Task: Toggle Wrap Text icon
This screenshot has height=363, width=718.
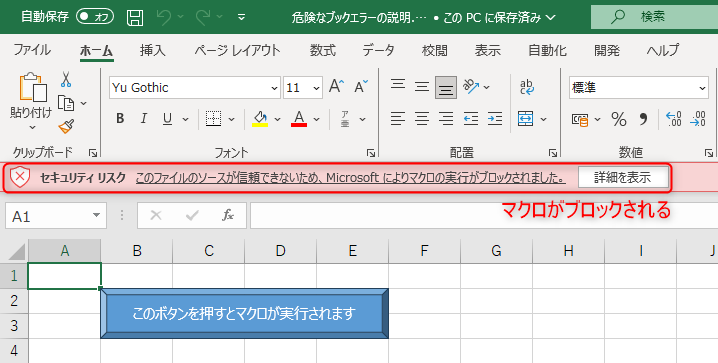Action: 527,87
